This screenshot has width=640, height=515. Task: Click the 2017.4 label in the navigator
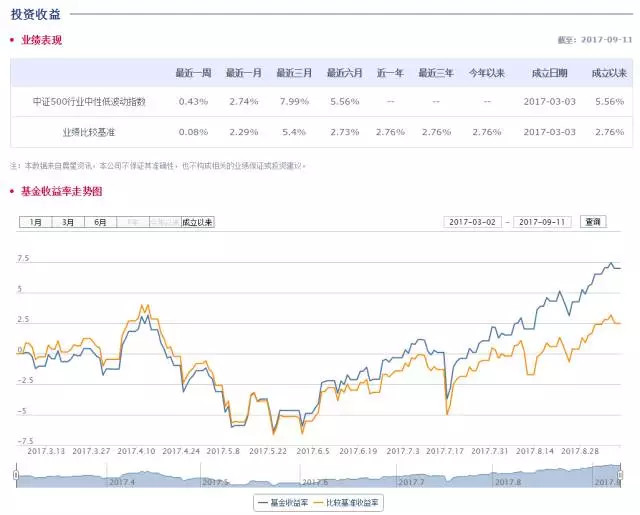pyautogui.click(x=122, y=482)
